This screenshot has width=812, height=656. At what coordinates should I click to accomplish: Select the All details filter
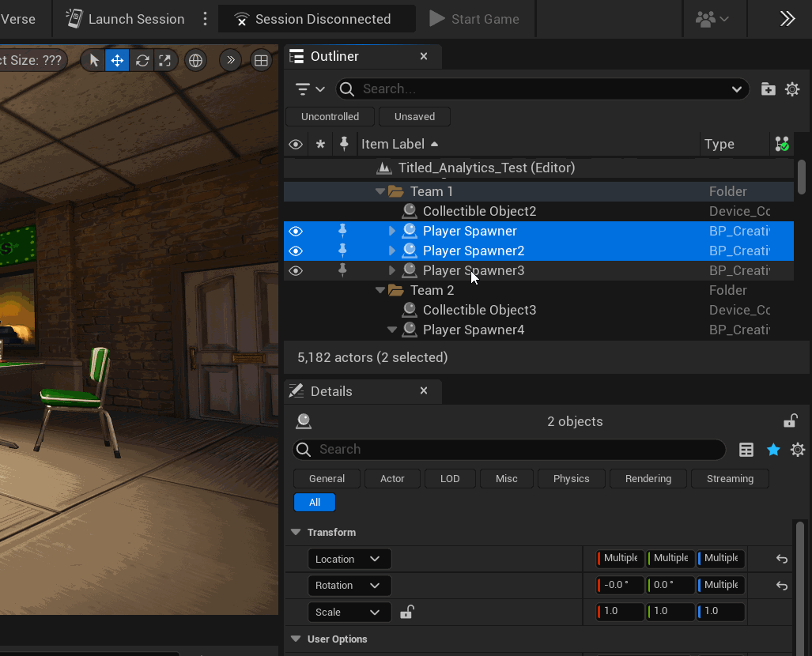tap(315, 502)
